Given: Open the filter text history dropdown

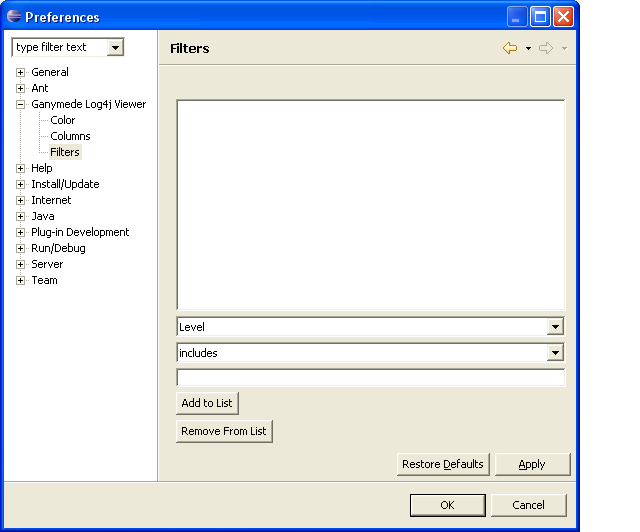Looking at the screenshot, I should coord(116,47).
